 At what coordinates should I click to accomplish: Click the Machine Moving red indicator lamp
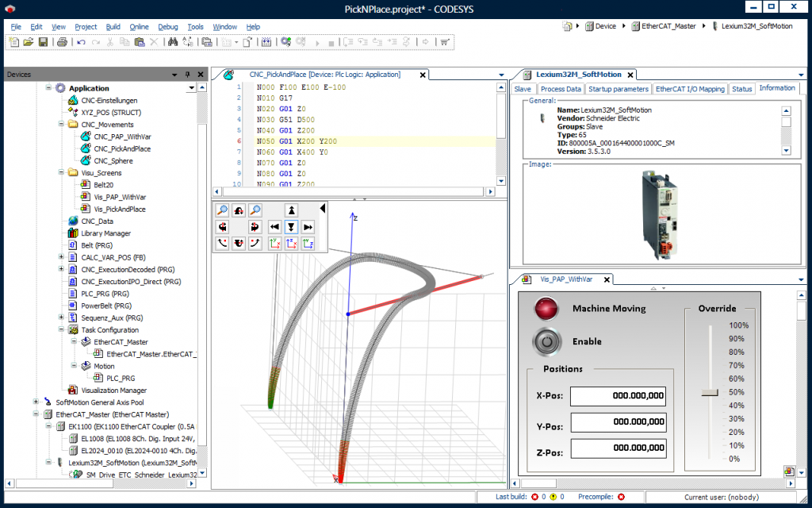coord(546,309)
